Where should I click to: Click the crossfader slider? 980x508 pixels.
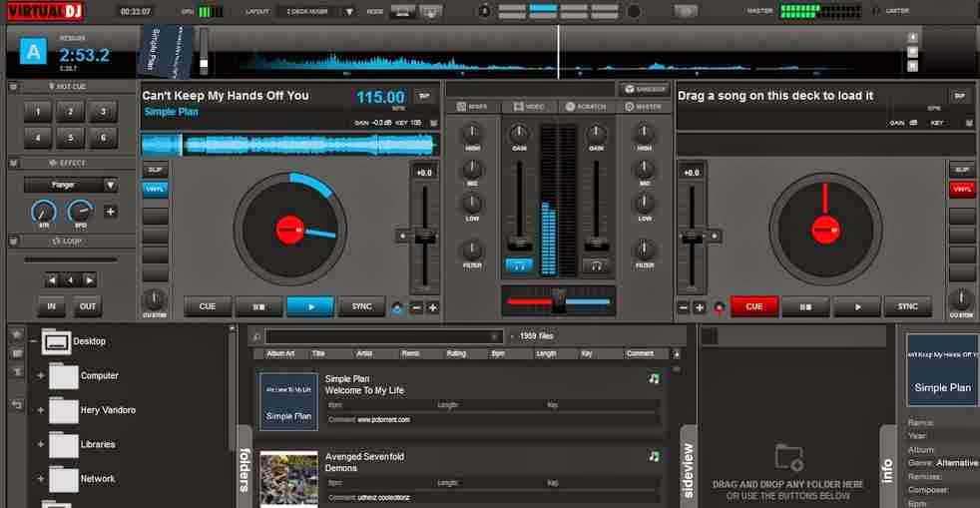[559, 301]
